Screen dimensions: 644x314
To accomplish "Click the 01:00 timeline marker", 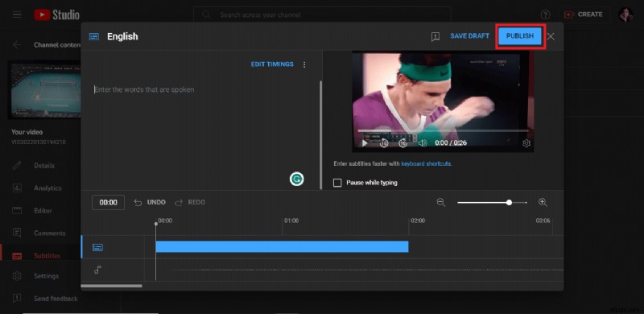I will [x=291, y=221].
